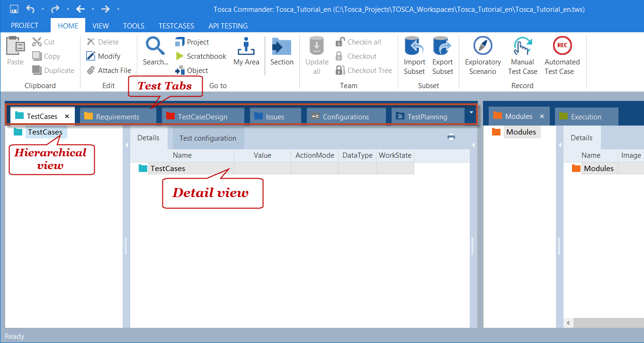
Task: Go to Scratchbook
Action: coord(201,56)
